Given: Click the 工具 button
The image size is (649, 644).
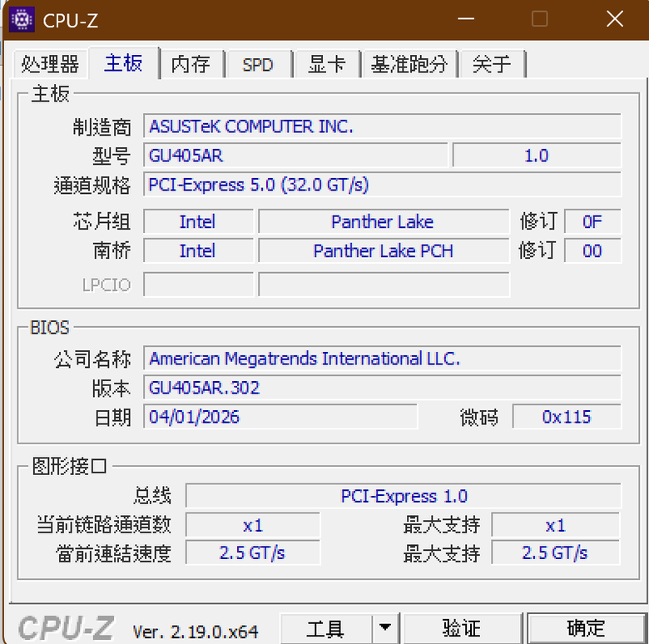Looking at the screenshot, I should [325, 629].
